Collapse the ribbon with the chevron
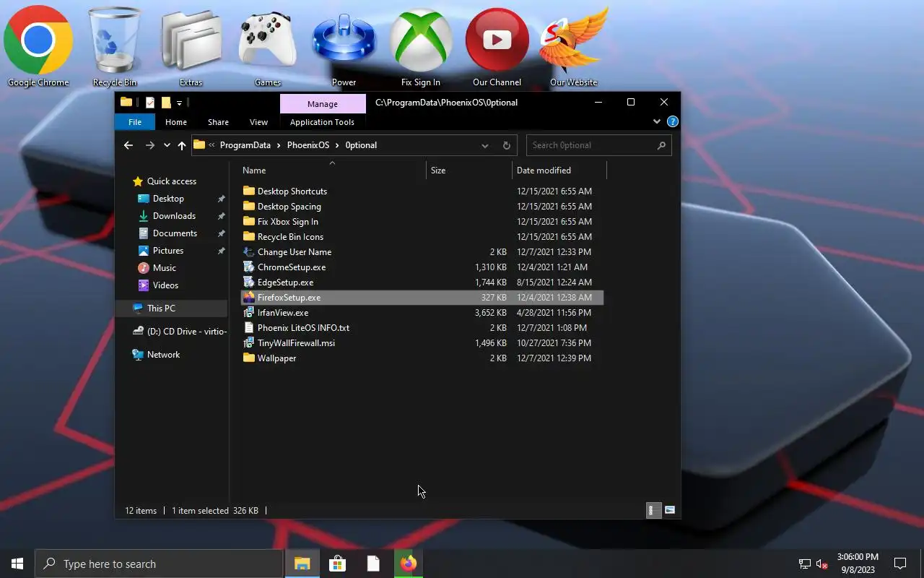Screen dimensions: 924x578 pos(657,121)
